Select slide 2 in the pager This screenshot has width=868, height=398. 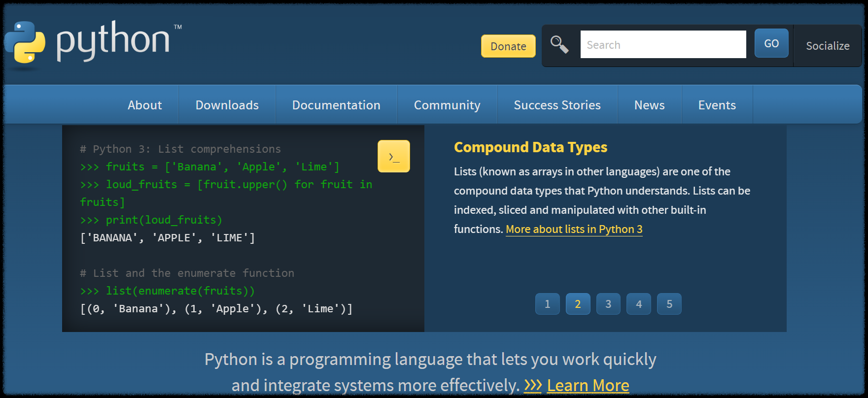pyautogui.click(x=578, y=304)
